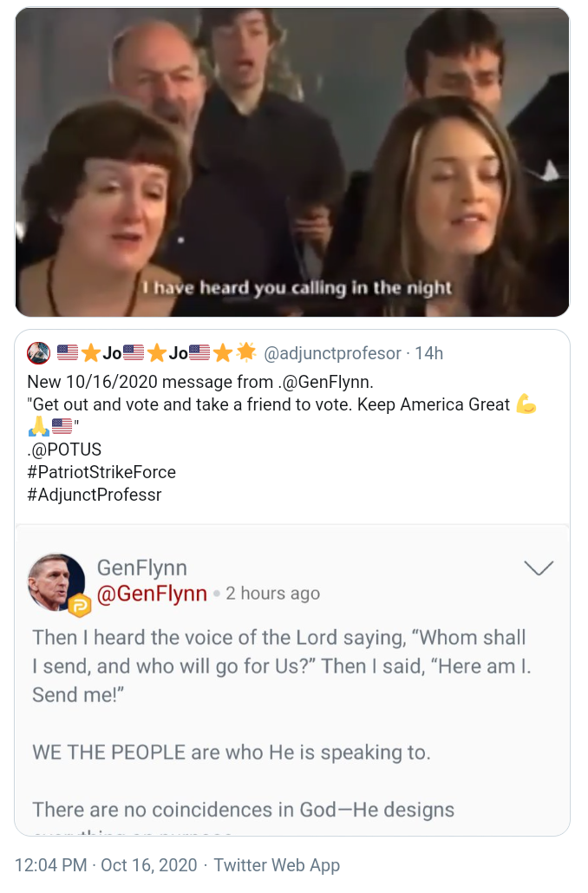Viewport: 588px width, 893px height.
Task: Open the #PatriotStrikeForce hashtag
Action: point(101,472)
